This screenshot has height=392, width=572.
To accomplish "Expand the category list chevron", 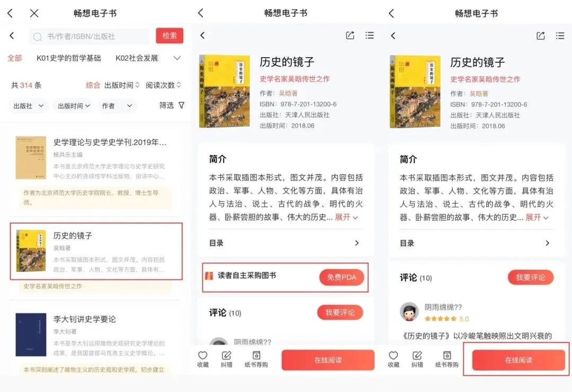I will pyautogui.click(x=177, y=58).
